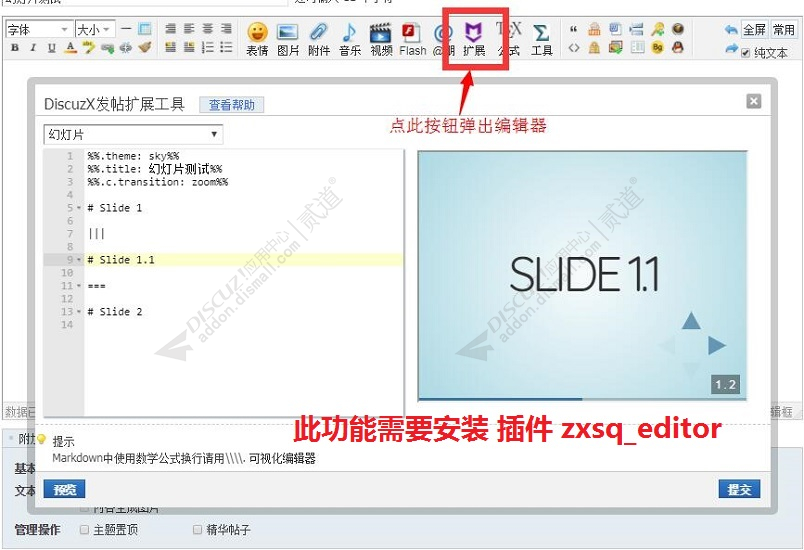Click the slide progress bar

pyautogui.click(x=582, y=399)
